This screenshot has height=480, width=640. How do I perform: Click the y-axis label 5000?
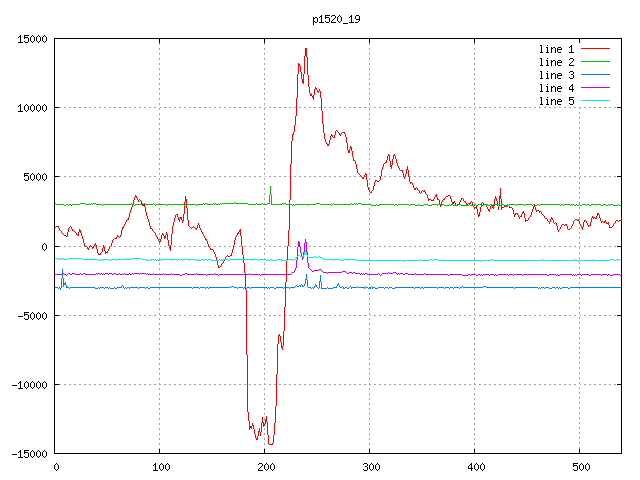pos(36,177)
